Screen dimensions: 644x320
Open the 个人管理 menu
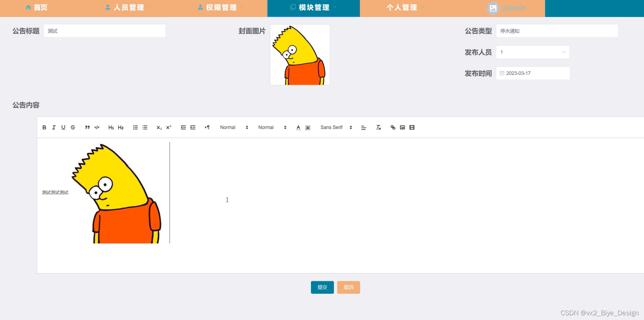(x=406, y=8)
